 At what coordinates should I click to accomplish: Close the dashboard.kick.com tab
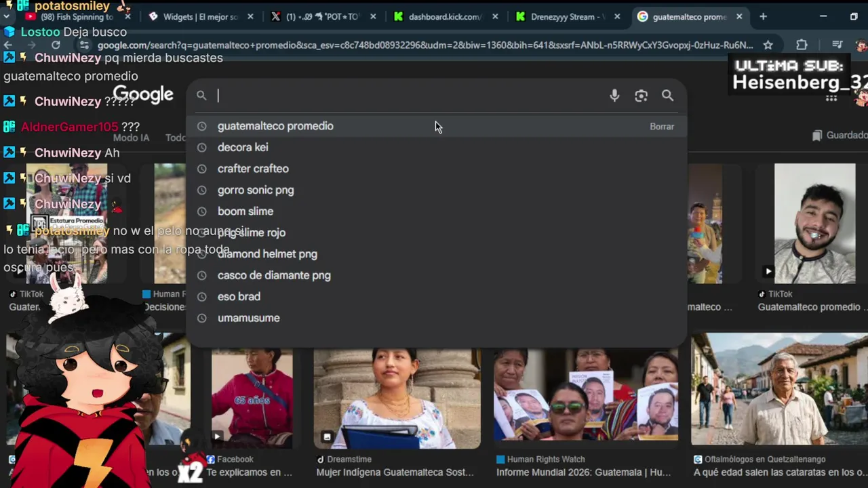tap(495, 16)
